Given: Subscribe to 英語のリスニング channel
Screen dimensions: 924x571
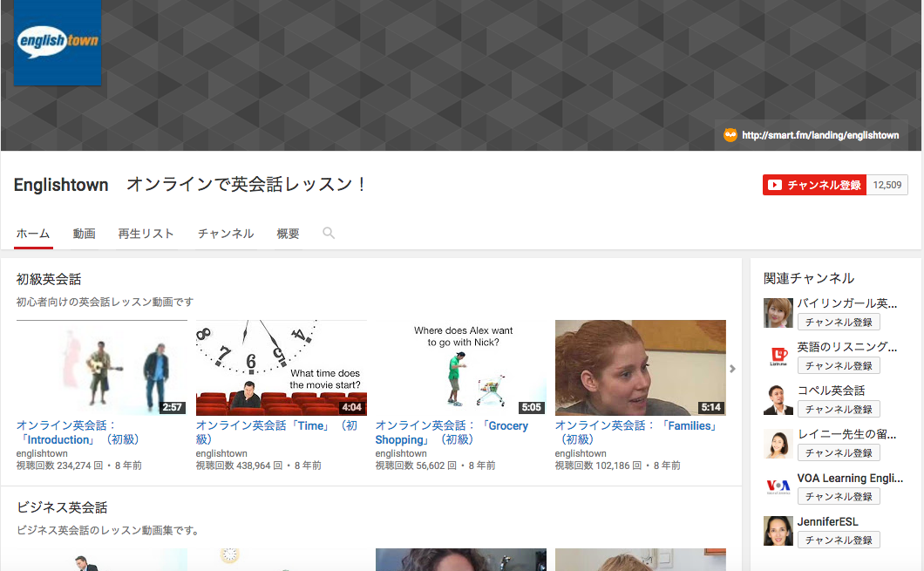Looking at the screenshot, I should tap(839, 366).
